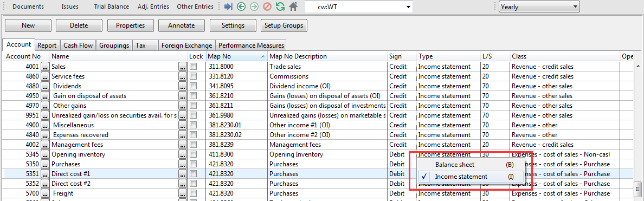Open the Issues menu
644x201 pixels.
tap(70, 7)
